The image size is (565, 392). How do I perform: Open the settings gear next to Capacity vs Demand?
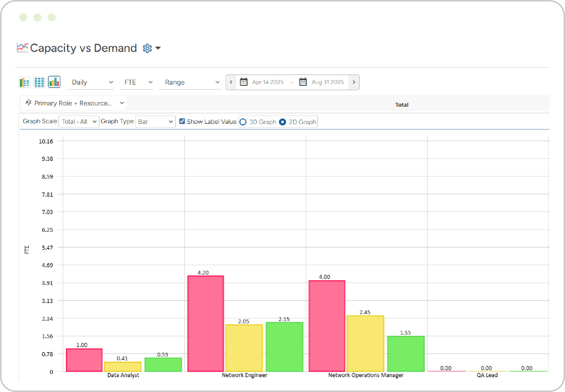pos(147,48)
